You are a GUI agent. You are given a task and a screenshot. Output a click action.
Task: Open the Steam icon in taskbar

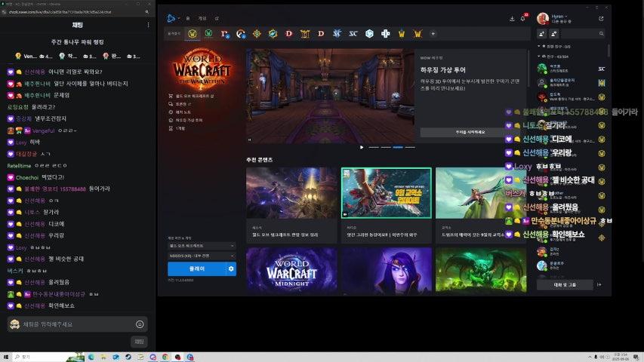coord(128,357)
